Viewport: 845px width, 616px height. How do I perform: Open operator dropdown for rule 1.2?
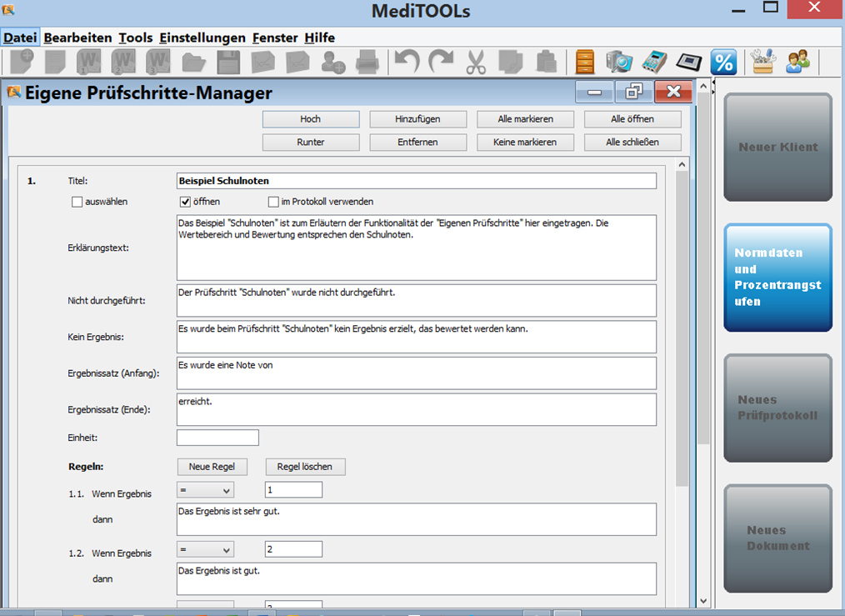pos(205,549)
